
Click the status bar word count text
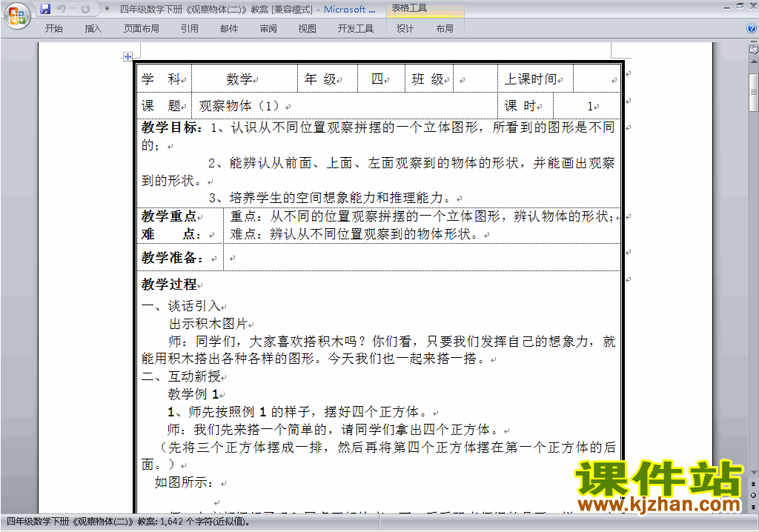[x=128, y=522]
